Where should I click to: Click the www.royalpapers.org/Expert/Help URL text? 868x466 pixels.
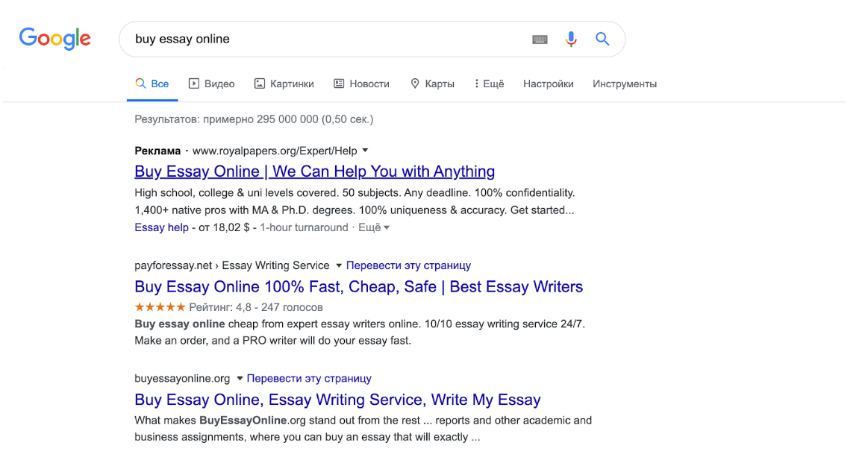click(275, 151)
